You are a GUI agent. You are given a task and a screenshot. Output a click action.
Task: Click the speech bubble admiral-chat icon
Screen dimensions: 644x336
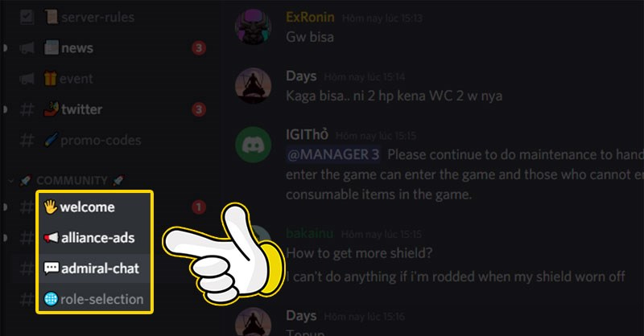pos(52,268)
